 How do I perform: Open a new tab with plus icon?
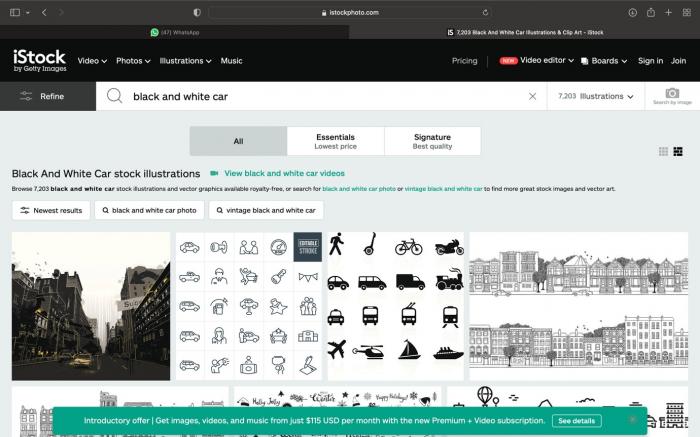[668, 12]
